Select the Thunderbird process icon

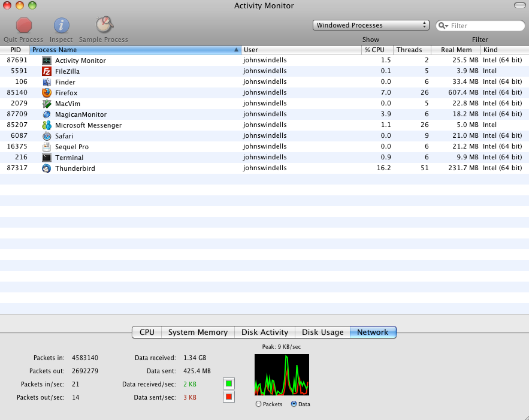[47, 168]
